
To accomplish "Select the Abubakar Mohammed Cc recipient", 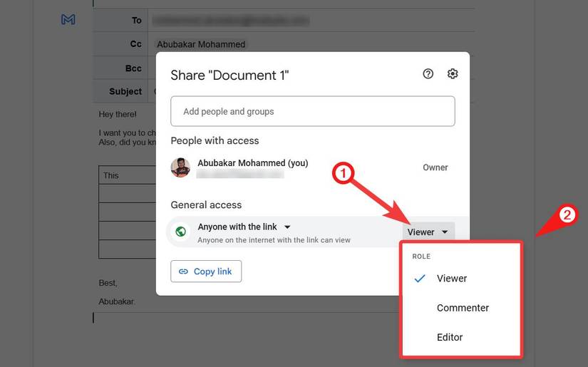I will pos(201,44).
